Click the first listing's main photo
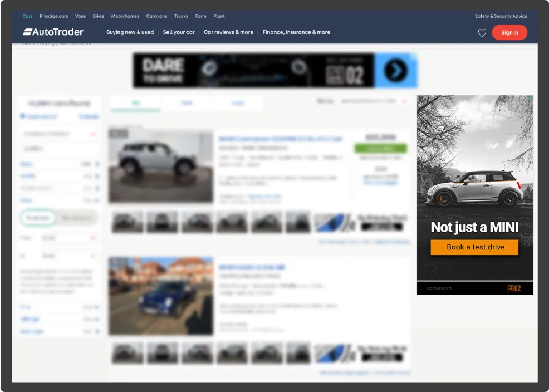This screenshot has height=392, width=549. coord(160,165)
